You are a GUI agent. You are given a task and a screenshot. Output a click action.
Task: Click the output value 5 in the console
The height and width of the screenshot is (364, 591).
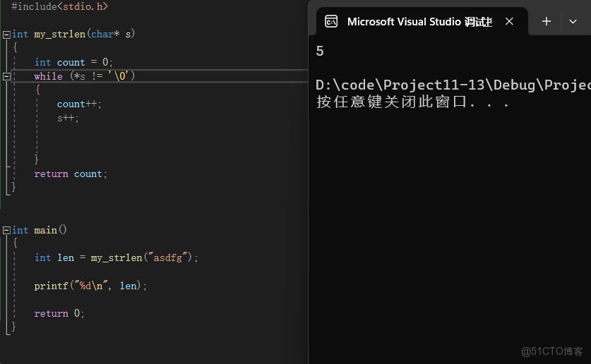(320, 51)
